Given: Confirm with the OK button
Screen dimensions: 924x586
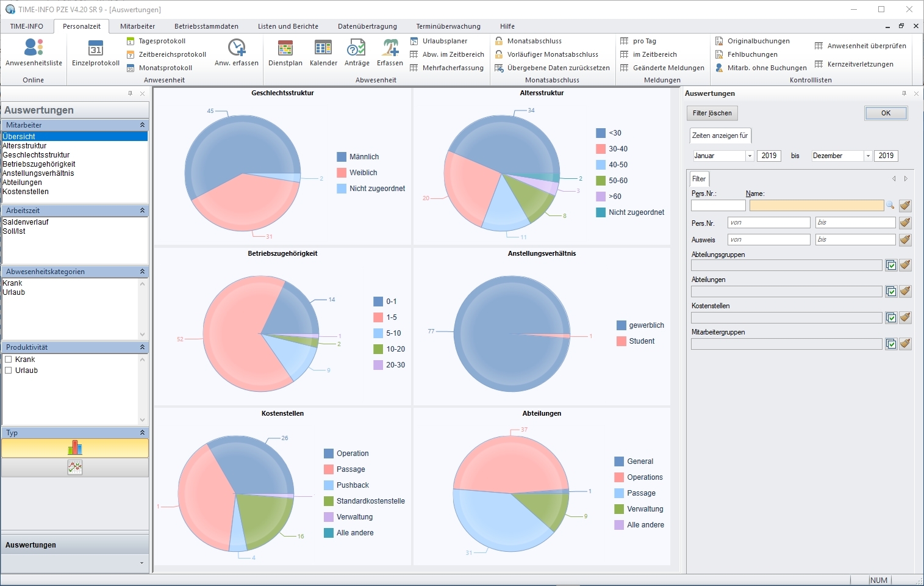Looking at the screenshot, I should click(x=886, y=113).
